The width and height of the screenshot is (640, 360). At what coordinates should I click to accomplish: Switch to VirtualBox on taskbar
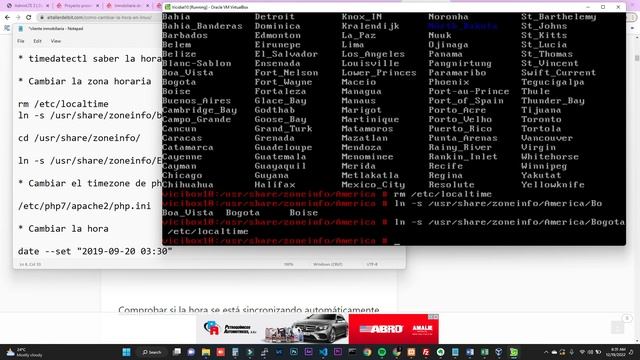pyautogui.click(x=499, y=352)
